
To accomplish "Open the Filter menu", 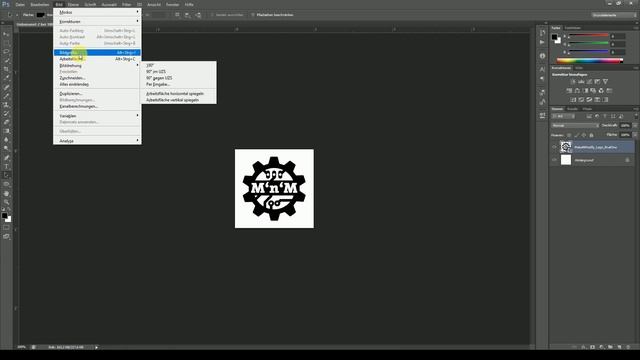I will 127,4.
